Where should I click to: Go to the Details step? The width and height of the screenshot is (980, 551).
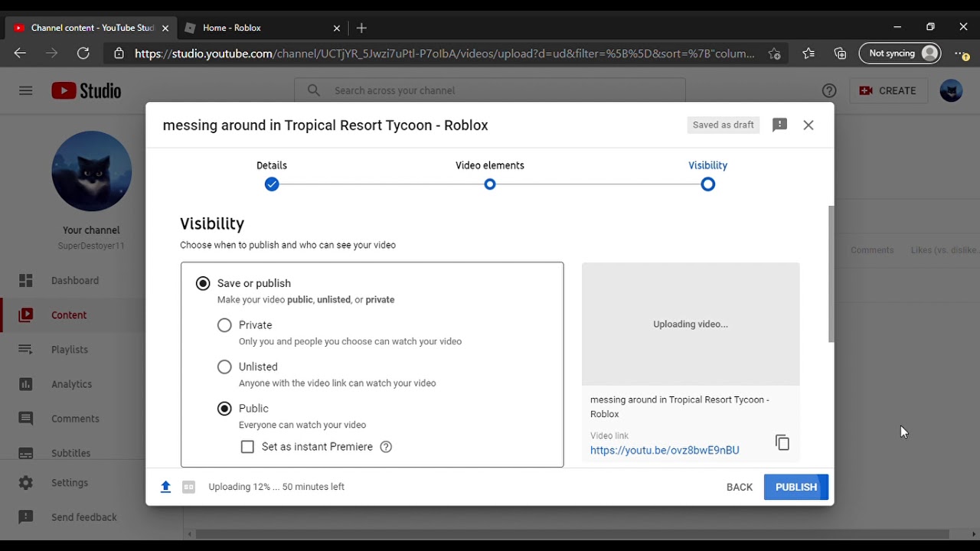click(x=272, y=175)
